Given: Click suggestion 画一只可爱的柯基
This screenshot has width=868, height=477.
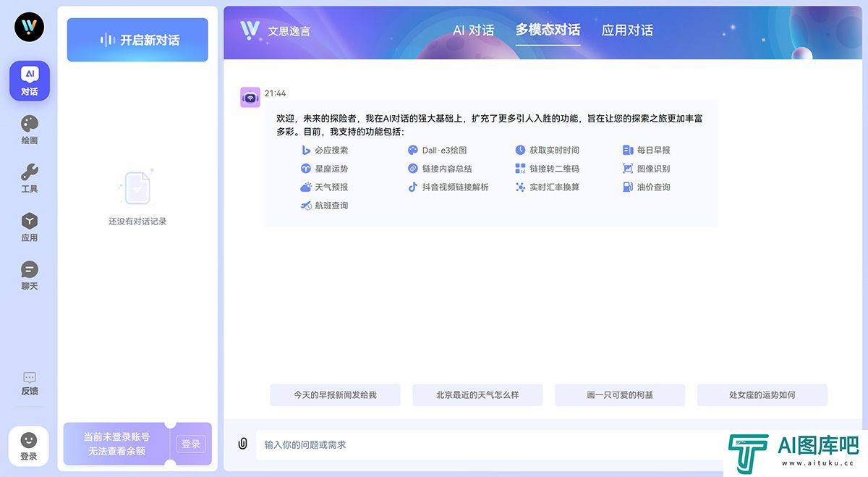Looking at the screenshot, I should [x=620, y=395].
